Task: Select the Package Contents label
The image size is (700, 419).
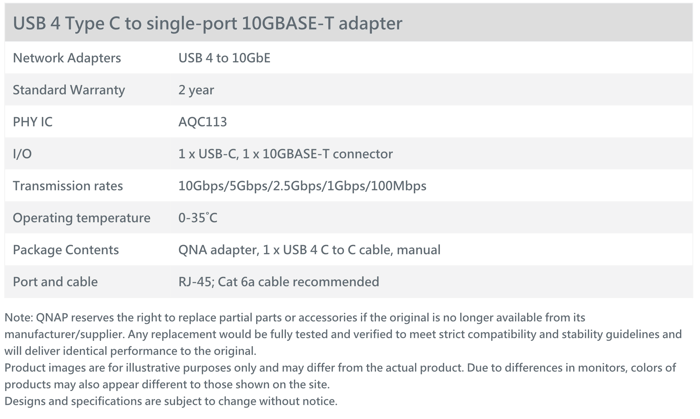Action: point(66,250)
